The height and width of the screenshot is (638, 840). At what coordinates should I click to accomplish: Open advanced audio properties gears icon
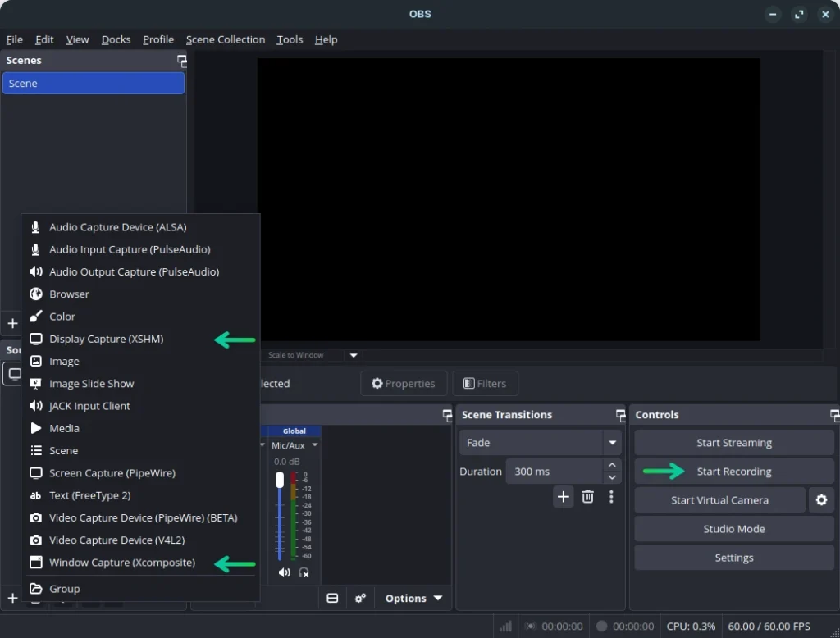[x=361, y=599]
